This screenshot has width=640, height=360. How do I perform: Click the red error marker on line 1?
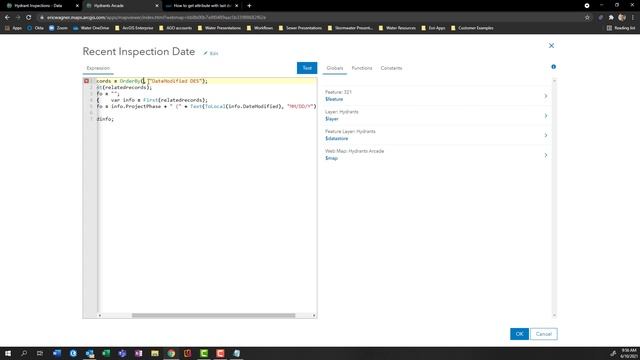(x=86, y=81)
